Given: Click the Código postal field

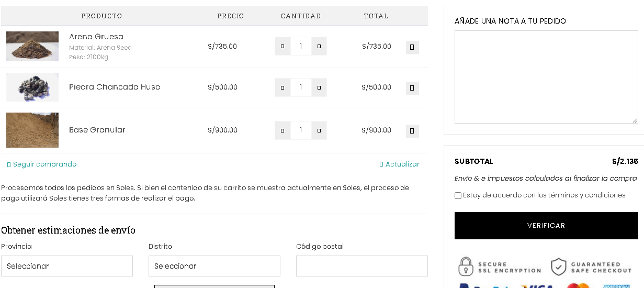Looking at the screenshot, I should tap(362, 266).
